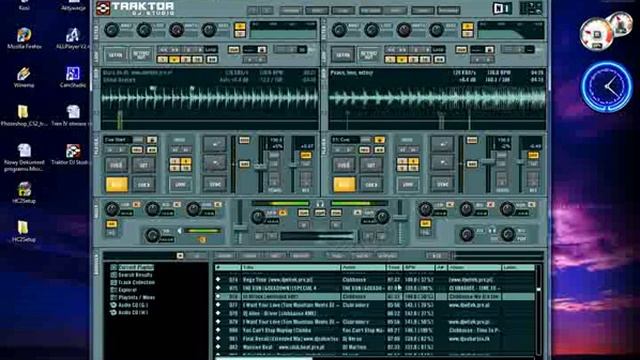Click the left deck pitch fader
Image resolution: width=640 pixels, height=360 pixels.
coord(260,165)
